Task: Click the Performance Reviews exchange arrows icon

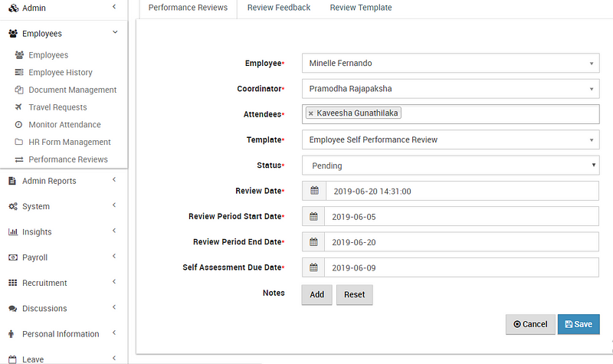Action: pos(18,159)
